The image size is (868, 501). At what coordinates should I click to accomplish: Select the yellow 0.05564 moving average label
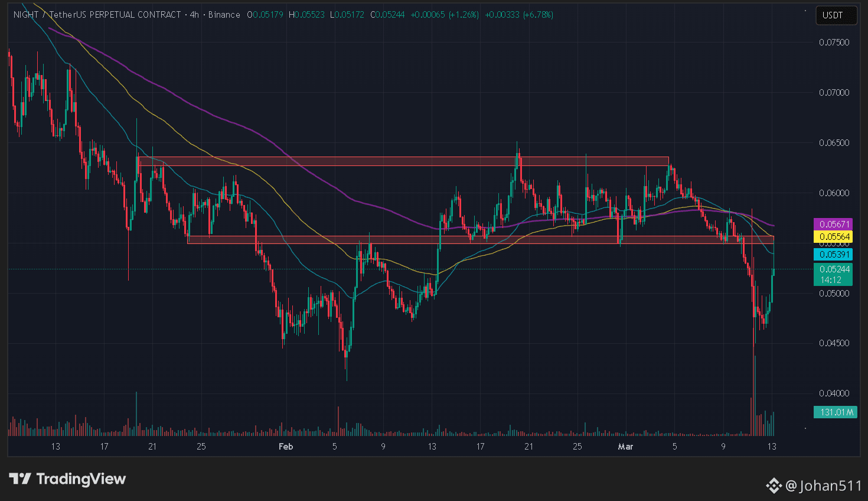pos(833,237)
